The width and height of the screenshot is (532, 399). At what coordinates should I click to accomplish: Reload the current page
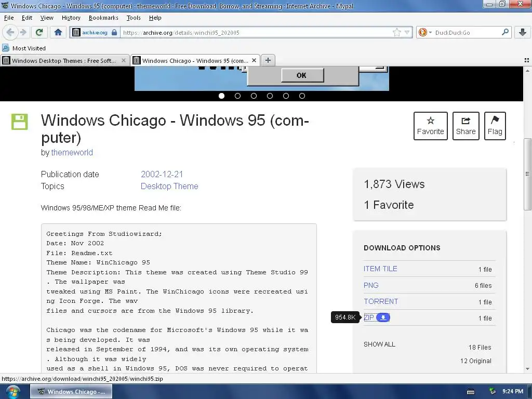[x=39, y=33]
